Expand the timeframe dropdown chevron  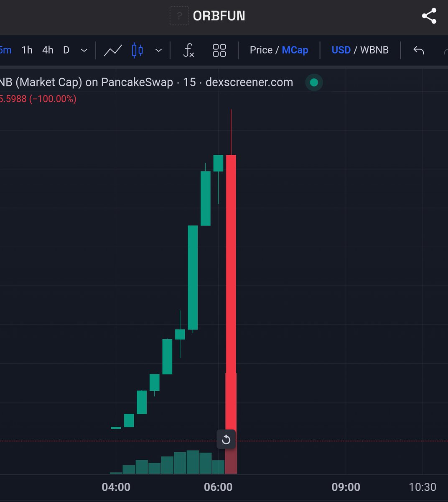pos(84,50)
